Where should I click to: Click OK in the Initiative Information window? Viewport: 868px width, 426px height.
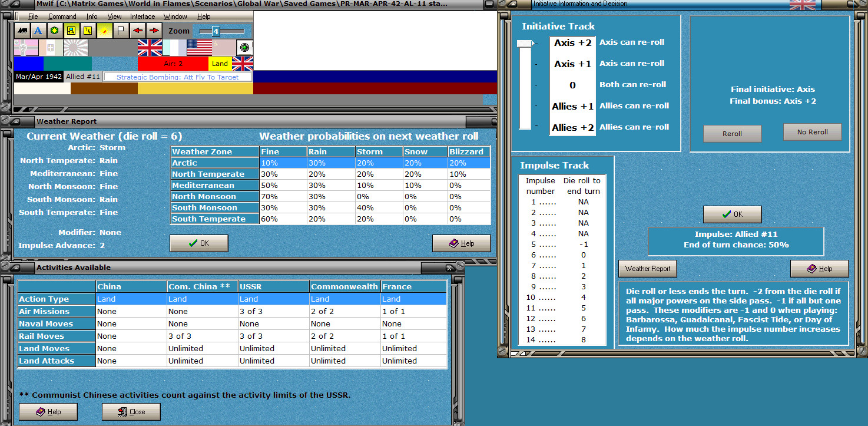coord(732,214)
